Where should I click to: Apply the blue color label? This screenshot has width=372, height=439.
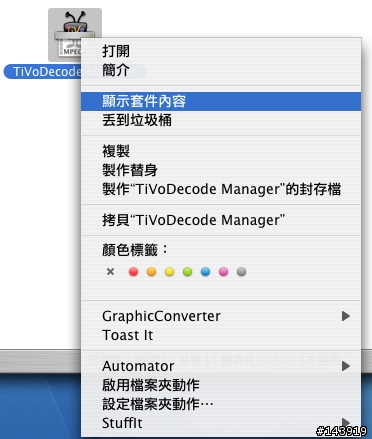tap(205, 272)
